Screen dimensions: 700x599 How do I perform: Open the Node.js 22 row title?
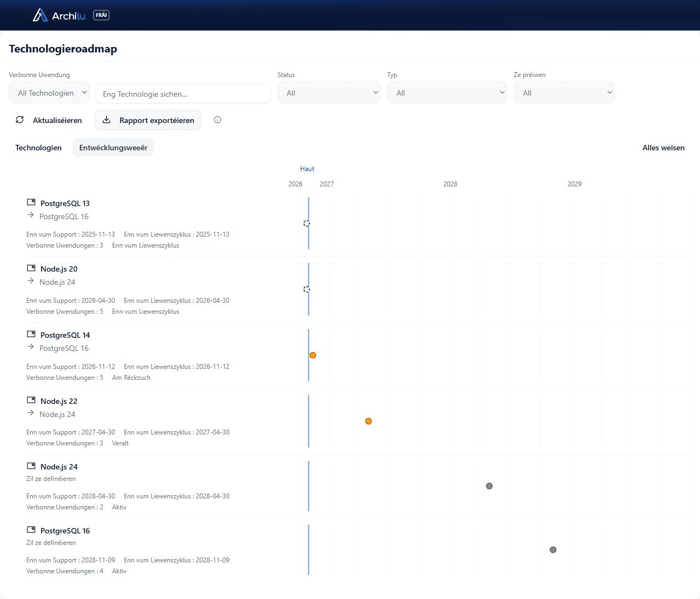click(x=59, y=401)
